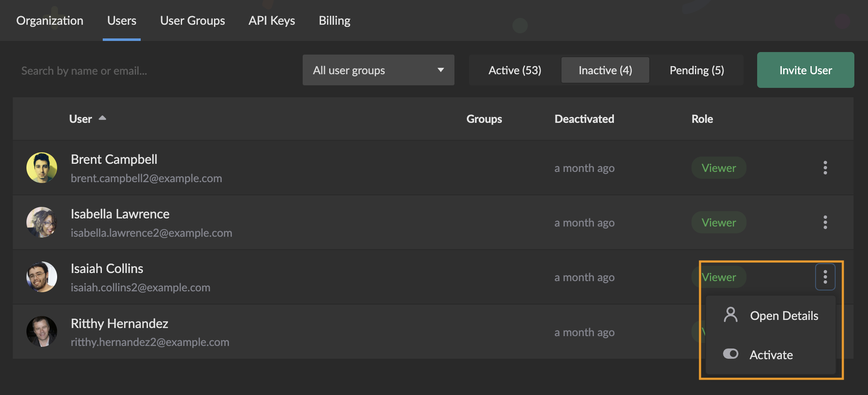
Task: Toggle sort arrow on User column
Action: [x=102, y=118]
